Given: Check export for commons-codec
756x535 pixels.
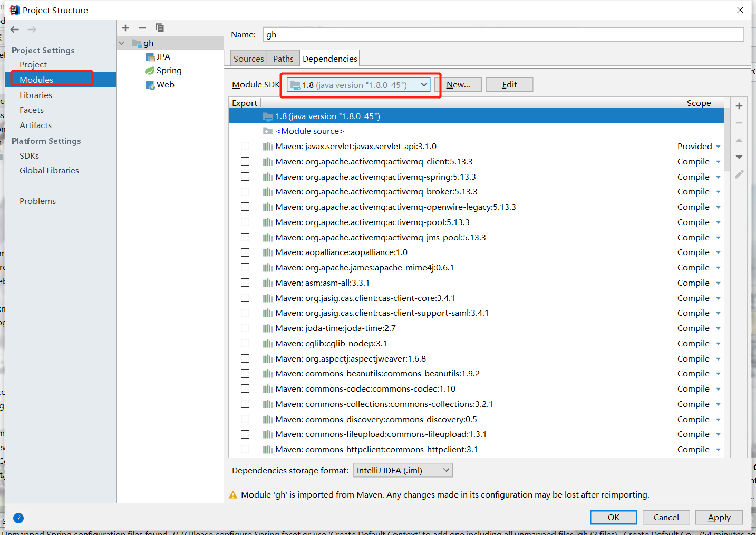Looking at the screenshot, I should point(245,388).
